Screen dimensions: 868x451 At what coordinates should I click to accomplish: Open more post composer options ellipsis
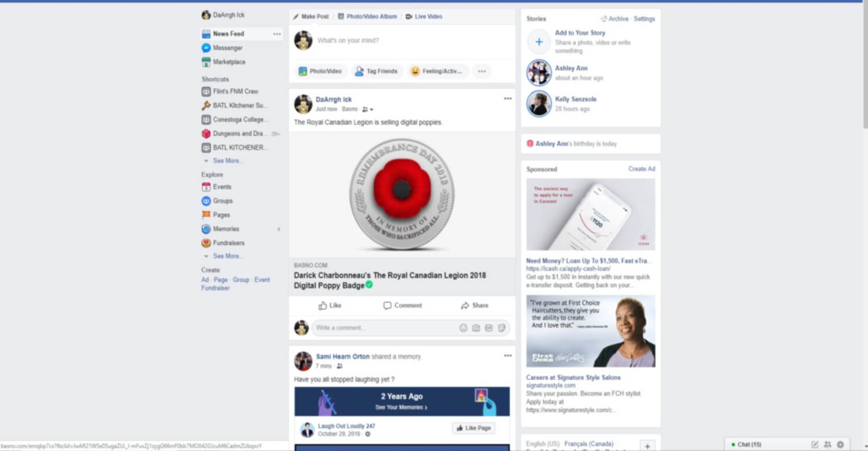point(481,71)
